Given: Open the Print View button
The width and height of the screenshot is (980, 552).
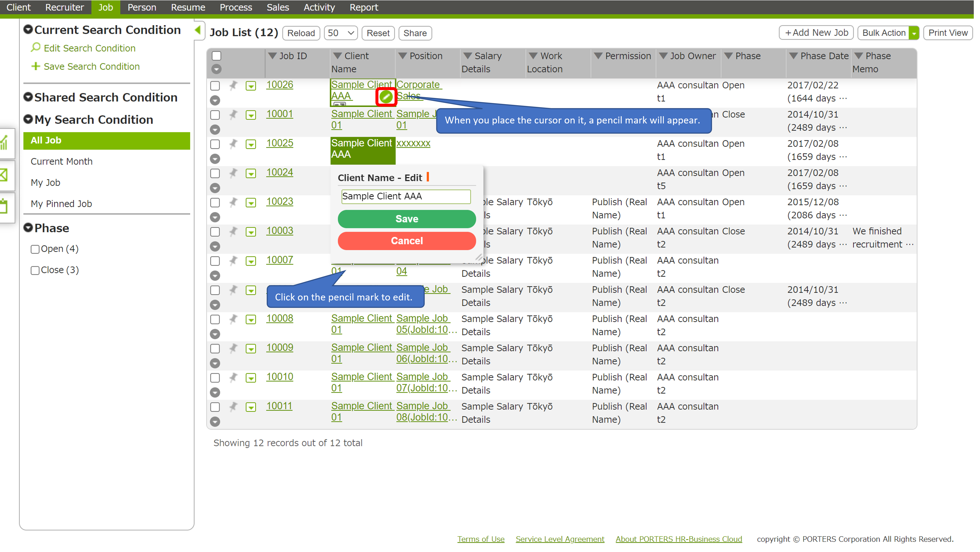Looking at the screenshot, I should 948,33.
